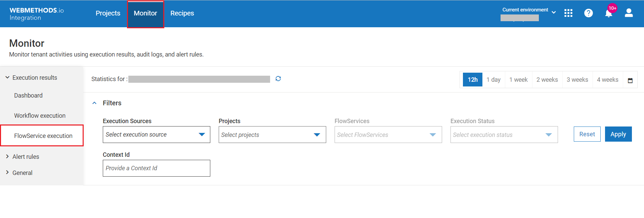The height and width of the screenshot is (218, 644).
Task: Click the Context Id input field
Action: click(x=156, y=168)
